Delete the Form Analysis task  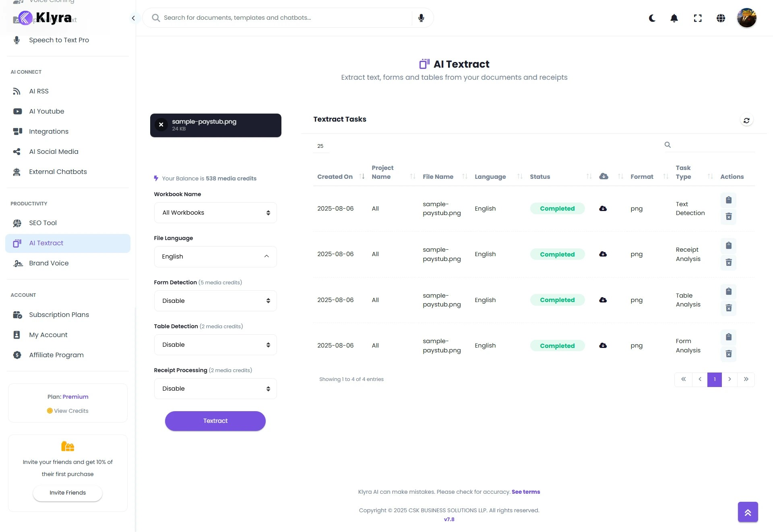pyautogui.click(x=729, y=354)
